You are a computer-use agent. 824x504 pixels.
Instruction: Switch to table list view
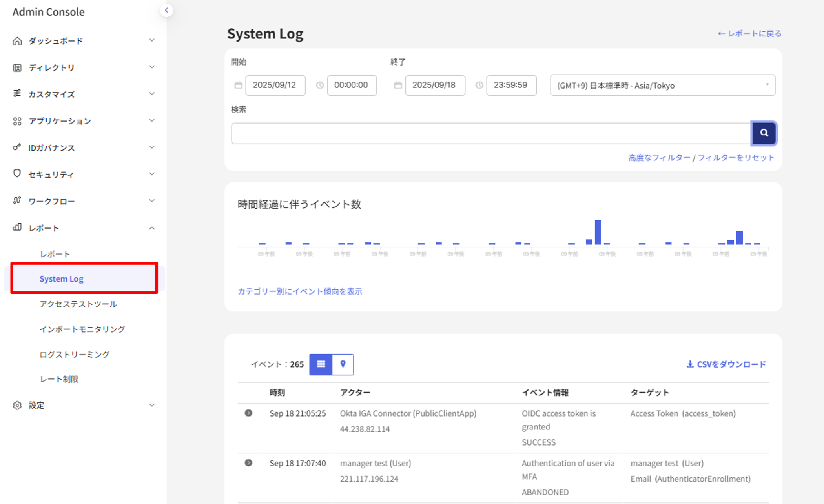coord(321,364)
